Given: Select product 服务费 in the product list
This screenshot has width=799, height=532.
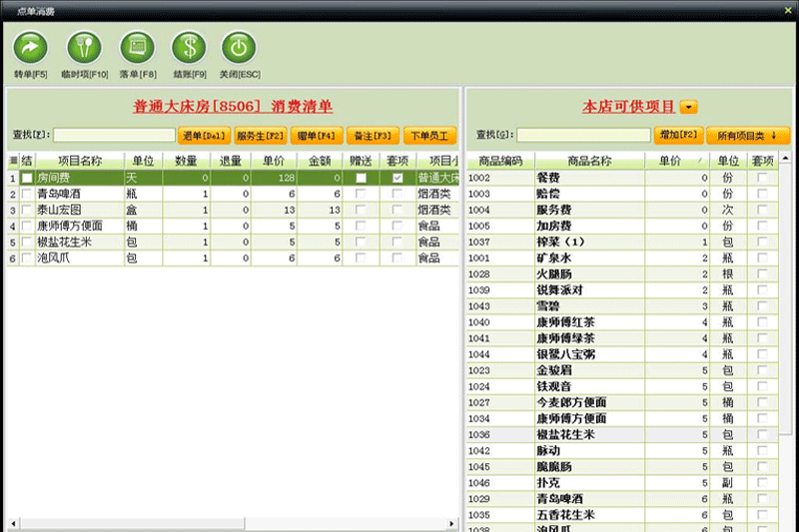Looking at the screenshot, I should 622,210.
